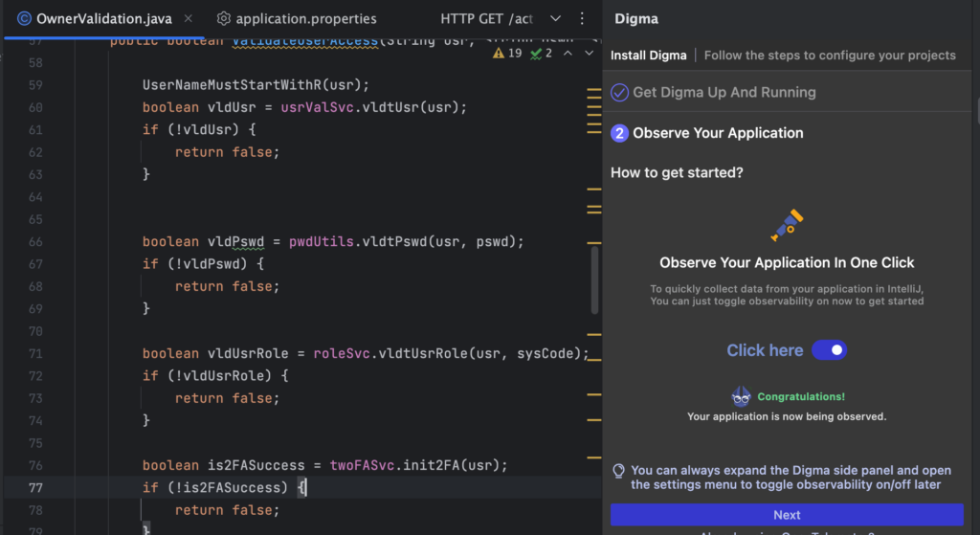Click the Digma panel title
Screen dimensions: 980x535
pyautogui.click(x=636, y=19)
